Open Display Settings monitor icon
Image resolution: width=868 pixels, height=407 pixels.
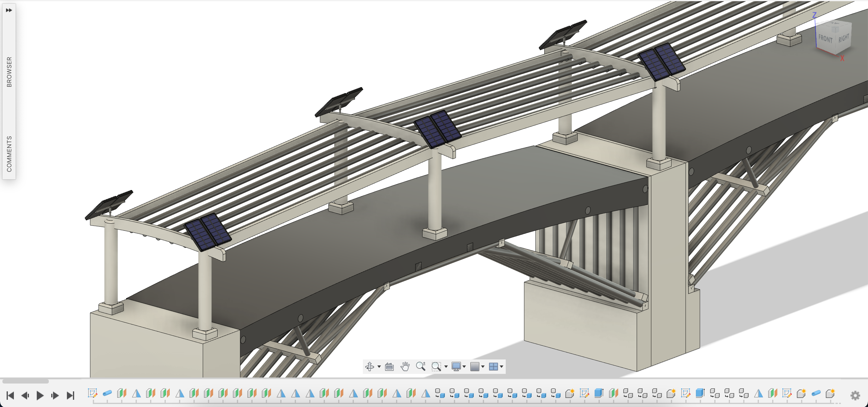click(456, 366)
